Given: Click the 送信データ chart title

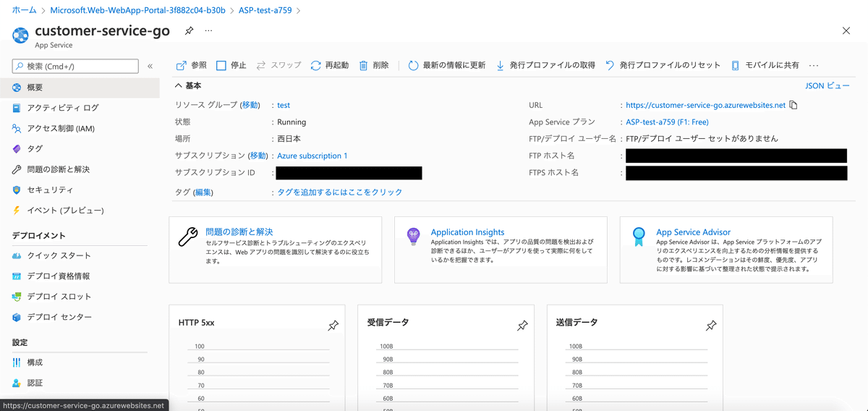Looking at the screenshot, I should (x=577, y=322).
